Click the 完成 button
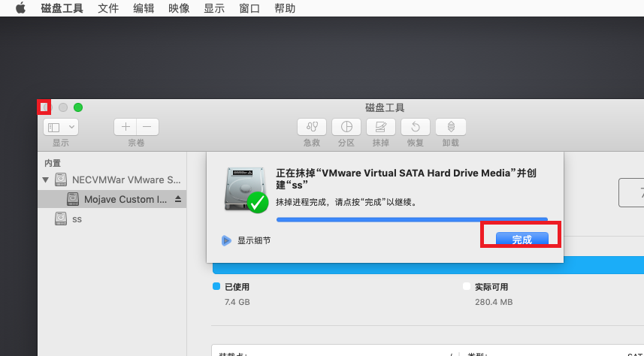Image resolution: width=644 pixels, height=356 pixels. (522, 239)
